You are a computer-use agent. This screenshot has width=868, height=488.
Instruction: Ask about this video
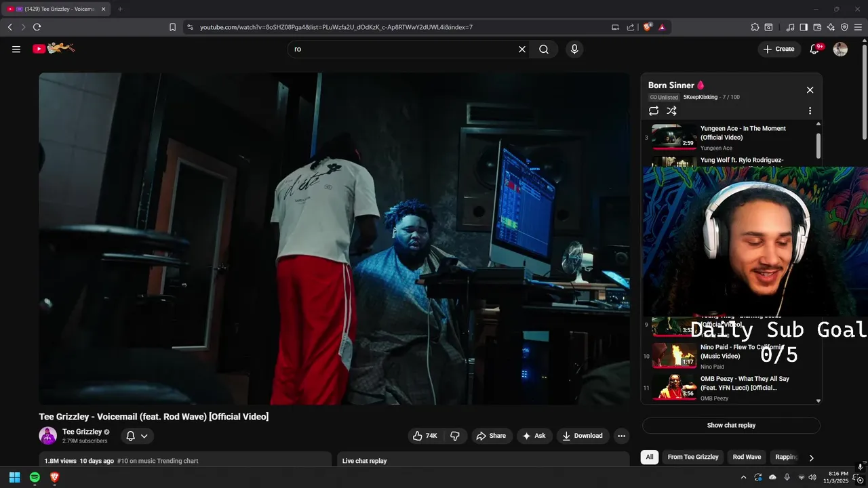pos(534,436)
